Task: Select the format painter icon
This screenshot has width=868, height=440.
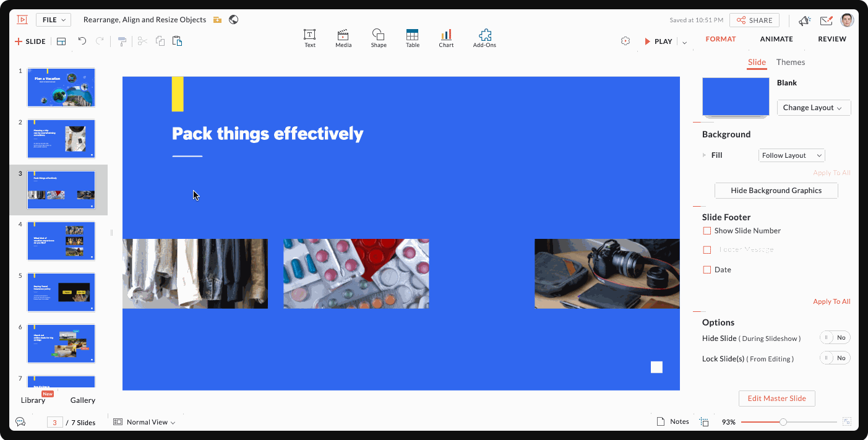Action: pyautogui.click(x=122, y=41)
